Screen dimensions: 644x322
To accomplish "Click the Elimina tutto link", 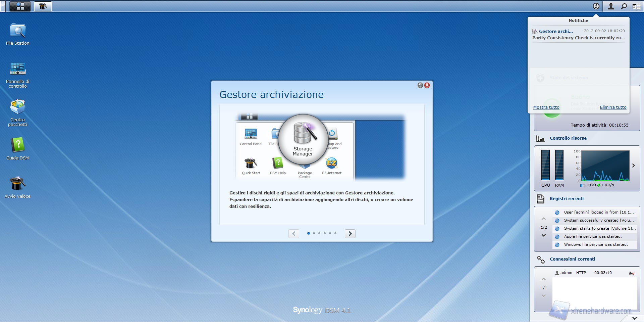I will (x=613, y=107).
